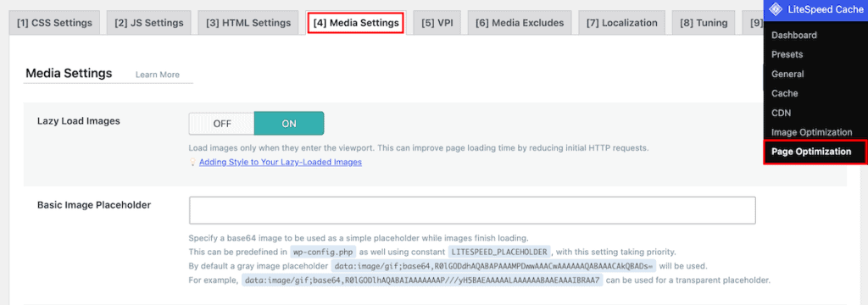Image resolution: width=868 pixels, height=305 pixels.
Task: Select the [3] HTML Settings tab
Action: (248, 23)
